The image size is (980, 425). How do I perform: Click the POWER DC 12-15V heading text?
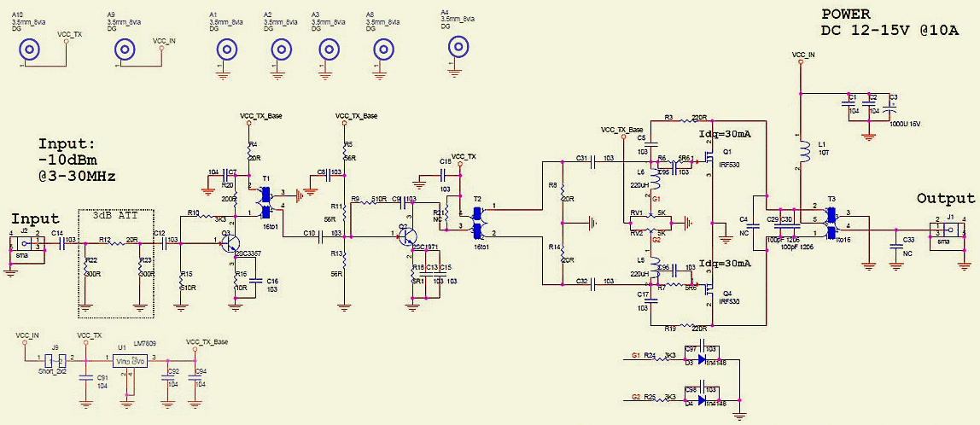(890, 23)
